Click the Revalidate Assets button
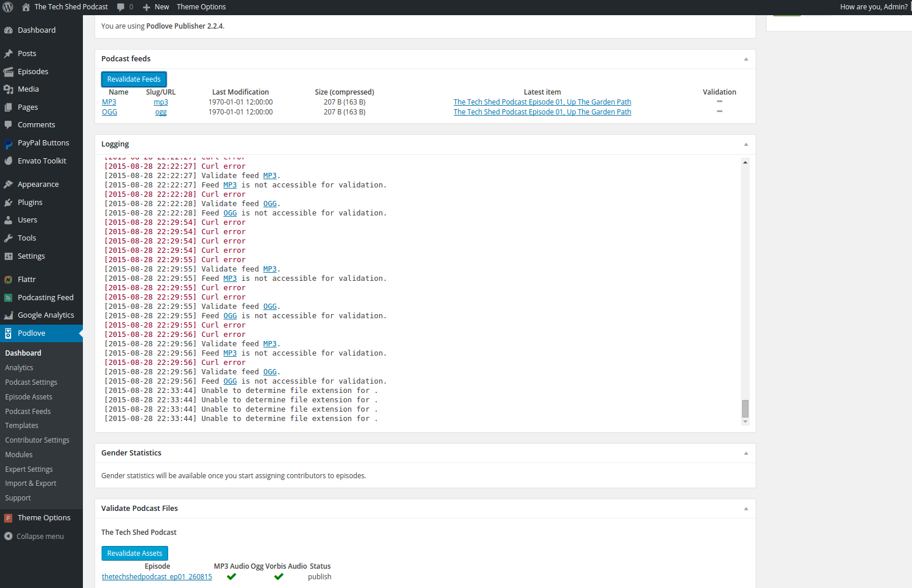912x588 pixels. point(135,554)
